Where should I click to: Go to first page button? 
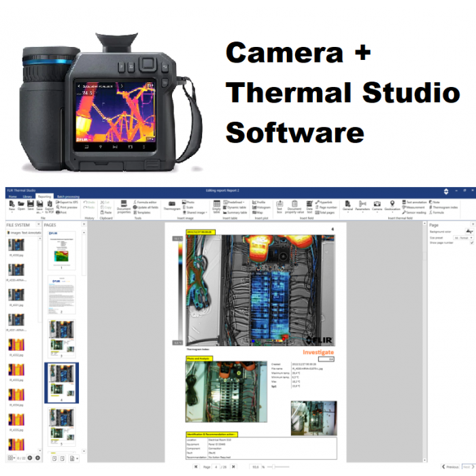(196, 467)
